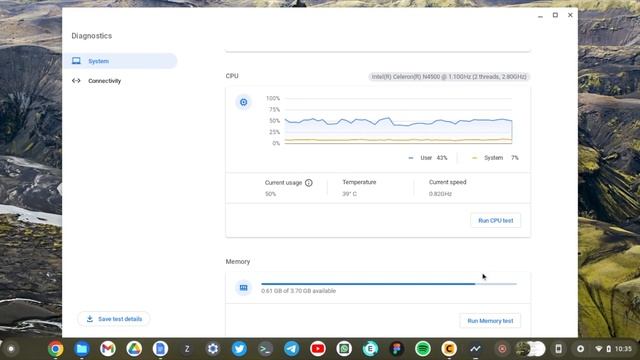Click the Current usage 50% value
This screenshot has width=640, height=360.
(271, 194)
